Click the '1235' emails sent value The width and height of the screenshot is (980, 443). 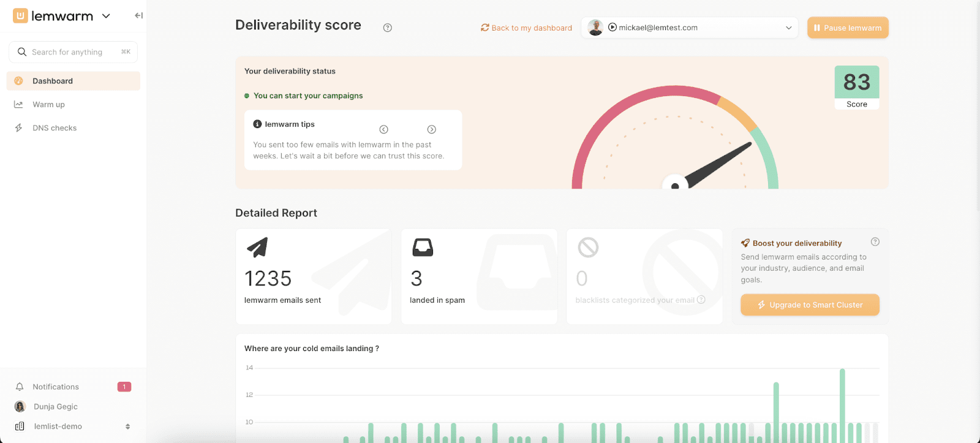[x=268, y=279]
